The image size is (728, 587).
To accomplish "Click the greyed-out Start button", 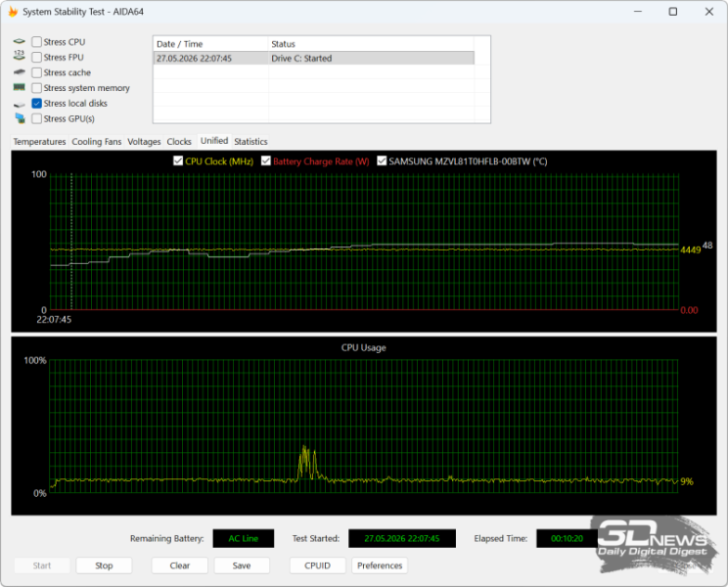I will [42, 565].
